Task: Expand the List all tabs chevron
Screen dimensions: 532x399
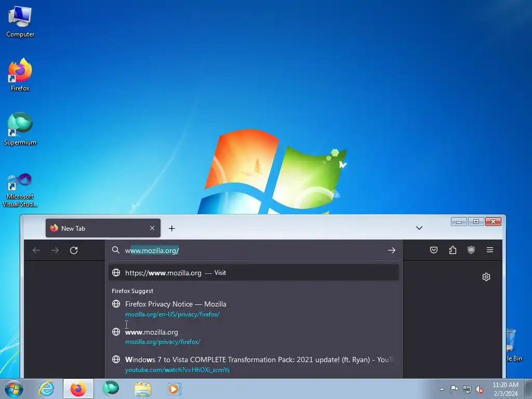Action: click(419, 228)
